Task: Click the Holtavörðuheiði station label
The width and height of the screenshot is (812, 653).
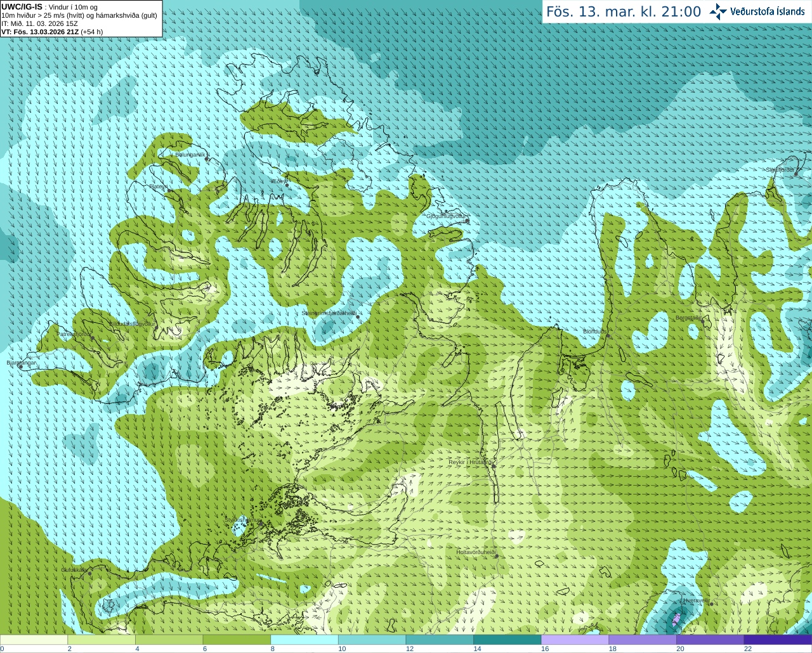Action: pyautogui.click(x=476, y=552)
